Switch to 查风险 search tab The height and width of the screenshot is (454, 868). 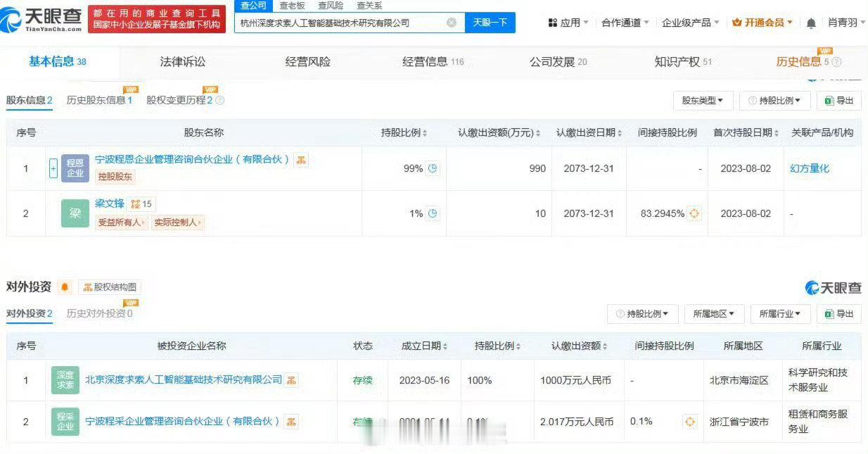point(331,6)
